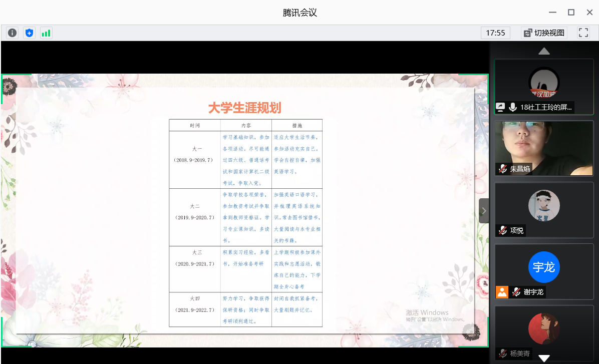Click the muted mic icon for 项悦
The image size is (599, 364).
pos(502,230)
